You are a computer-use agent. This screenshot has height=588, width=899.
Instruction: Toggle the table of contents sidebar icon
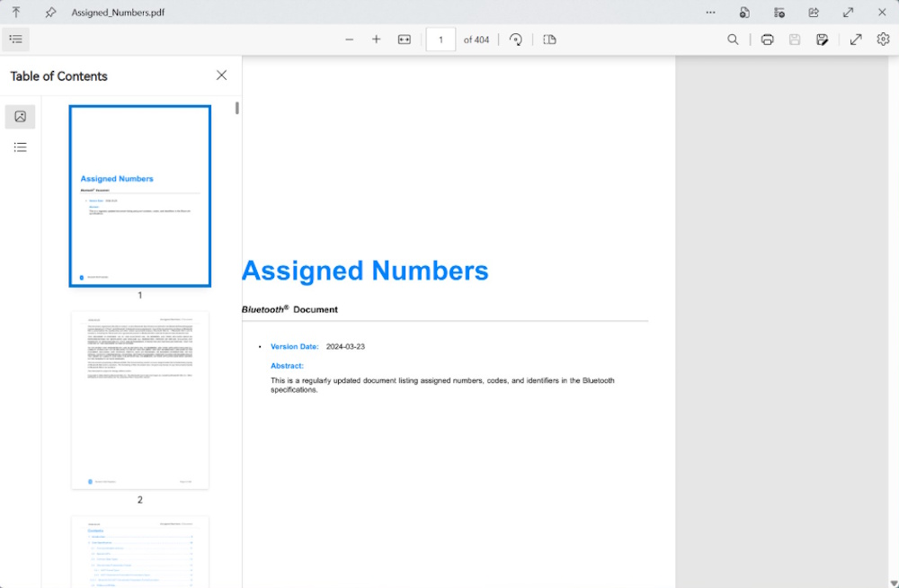(15, 40)
